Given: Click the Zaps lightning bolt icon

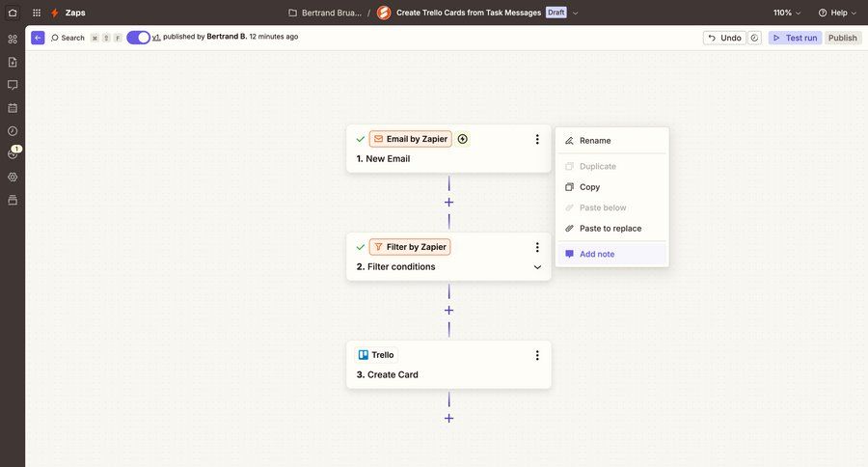Looking at the screenshot, I should pos(54,13).
